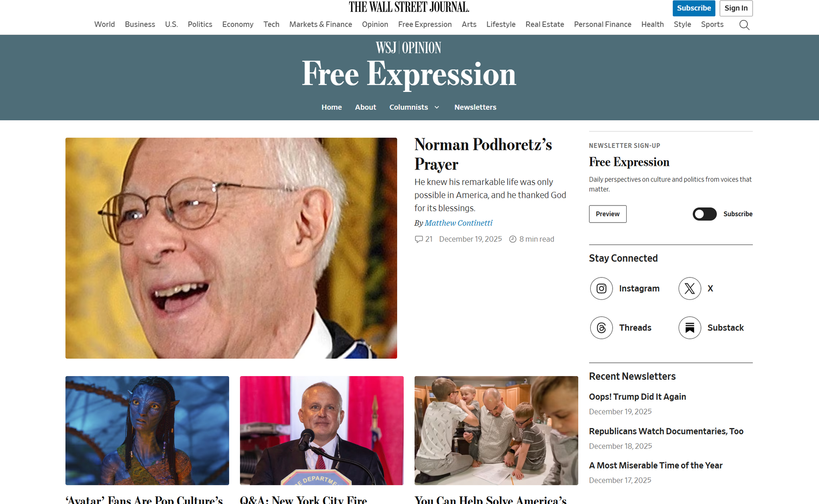The height and width of the screenshot is (504, 819).
Task: Toggle the newsletter Subscribe switch
Action: (705, 214)
